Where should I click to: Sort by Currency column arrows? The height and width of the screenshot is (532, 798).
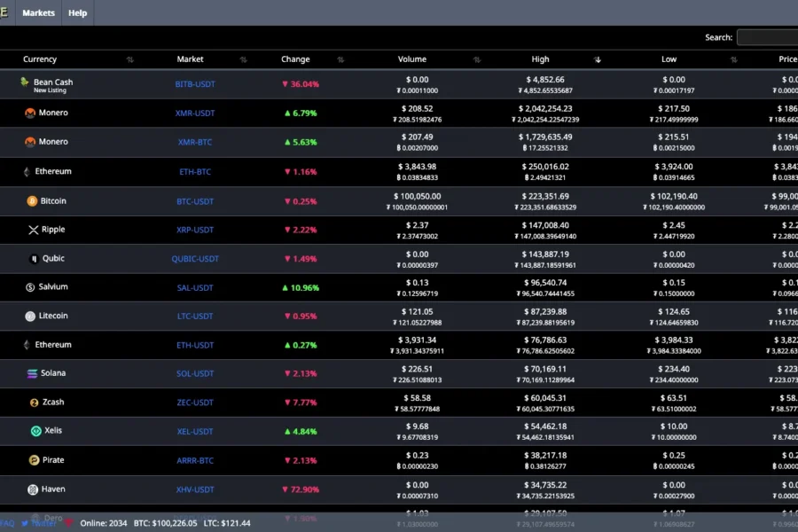[x=130, y=59]
